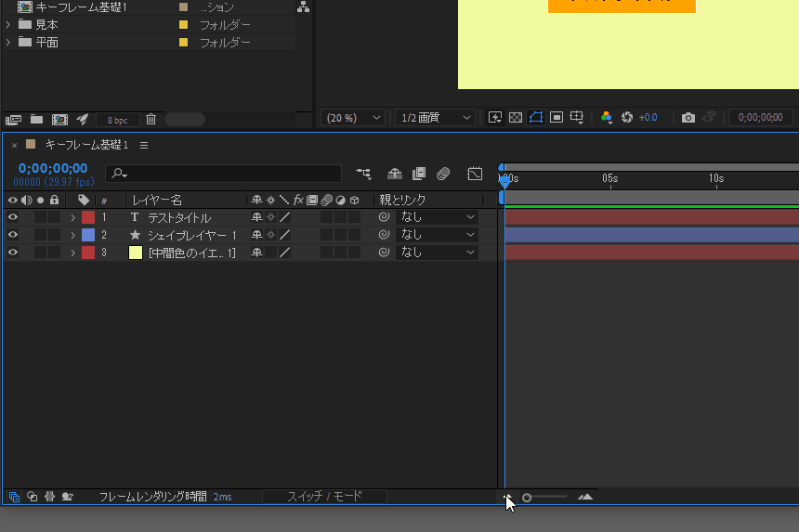
Task: Click the blue current timecode in timeline
Action: point(53,168)
